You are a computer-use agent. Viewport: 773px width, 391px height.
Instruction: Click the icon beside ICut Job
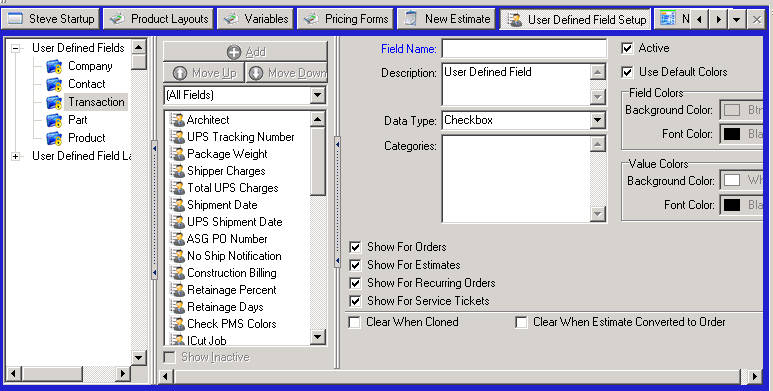point(177,340)
